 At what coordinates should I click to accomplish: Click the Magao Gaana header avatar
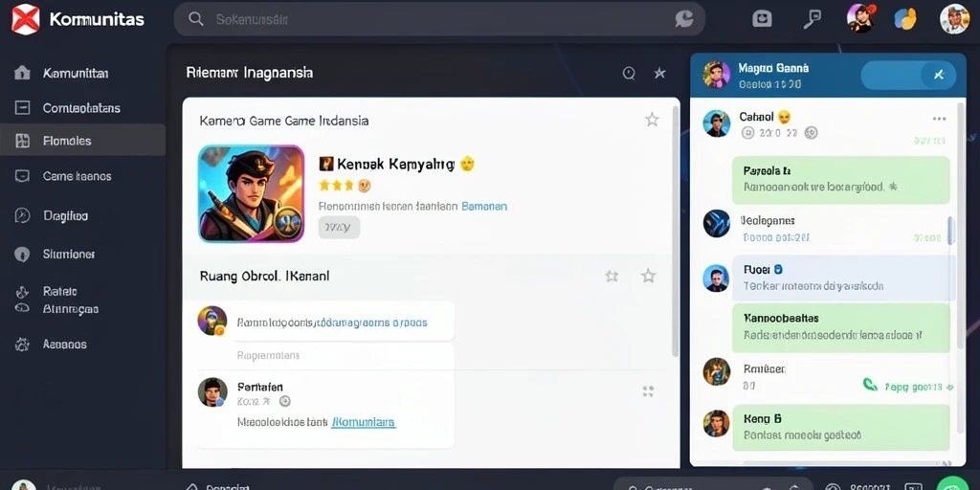pyautogui.click(x=716, y=75)
